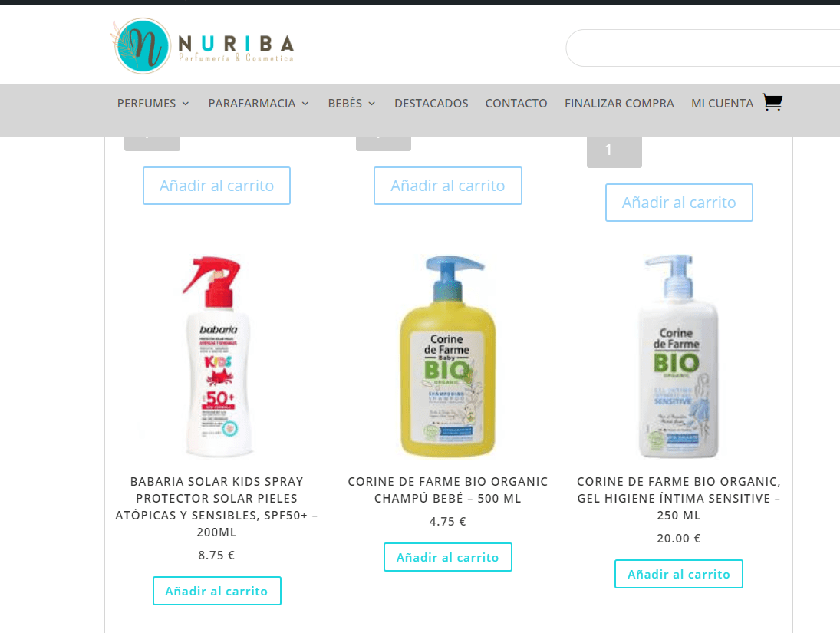The image size is (840, 633).
Task: Open Finalizar Compra in the navigation
Action: coord(619,104)
